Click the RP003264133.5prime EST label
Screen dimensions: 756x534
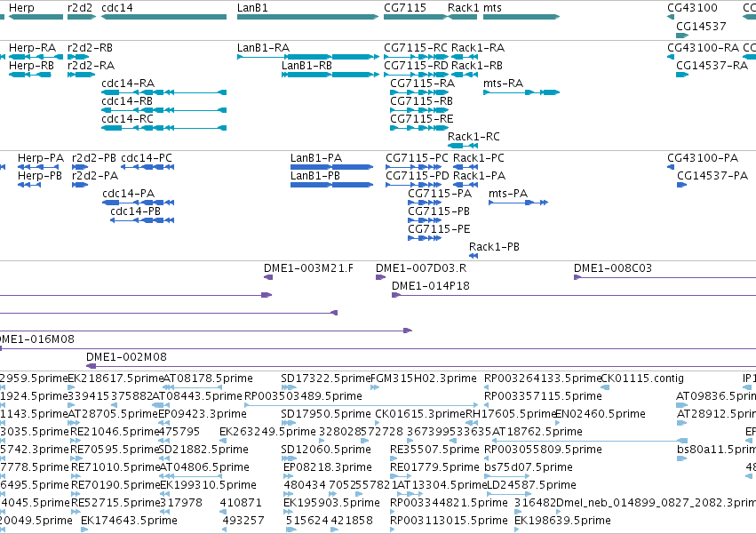(543, 379)
